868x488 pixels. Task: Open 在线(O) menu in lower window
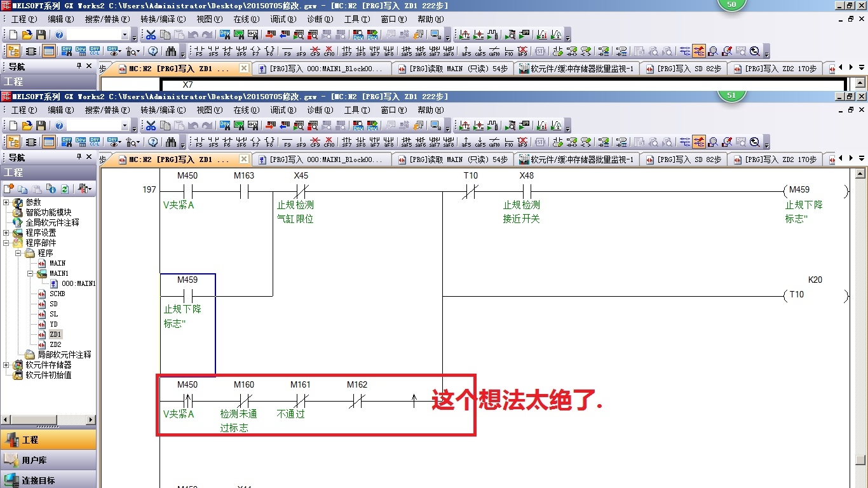247,110
